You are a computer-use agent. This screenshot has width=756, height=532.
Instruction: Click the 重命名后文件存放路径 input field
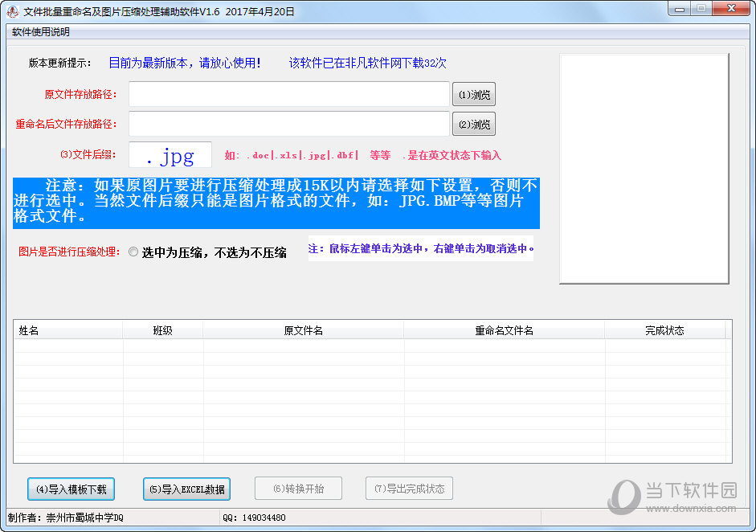coord(288,124)
